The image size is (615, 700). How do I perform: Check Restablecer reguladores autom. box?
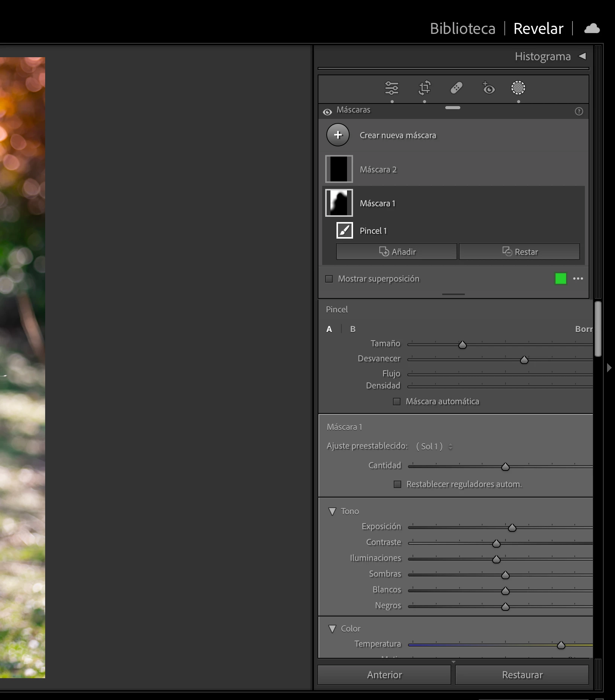(x=397, y=484)
